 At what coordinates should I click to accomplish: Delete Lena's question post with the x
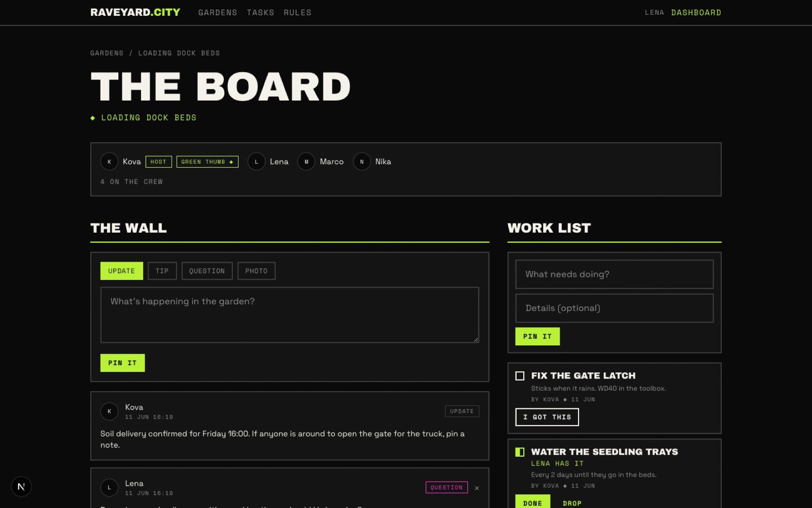point(477,488)
